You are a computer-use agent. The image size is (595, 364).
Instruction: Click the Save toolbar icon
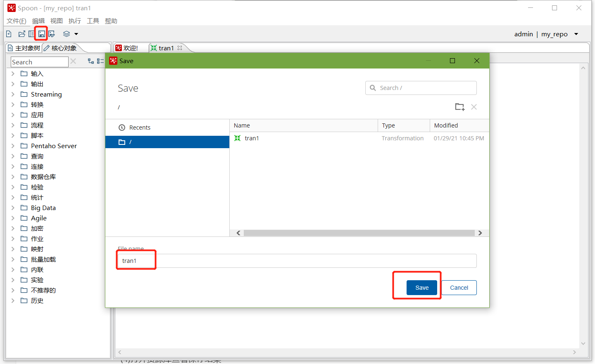point(41,34)
